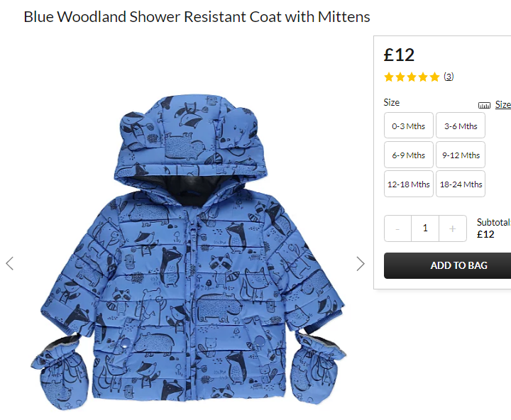Select the 0-3 Mths size
Viewport: 511px width, 420px height.
(409, 126)
